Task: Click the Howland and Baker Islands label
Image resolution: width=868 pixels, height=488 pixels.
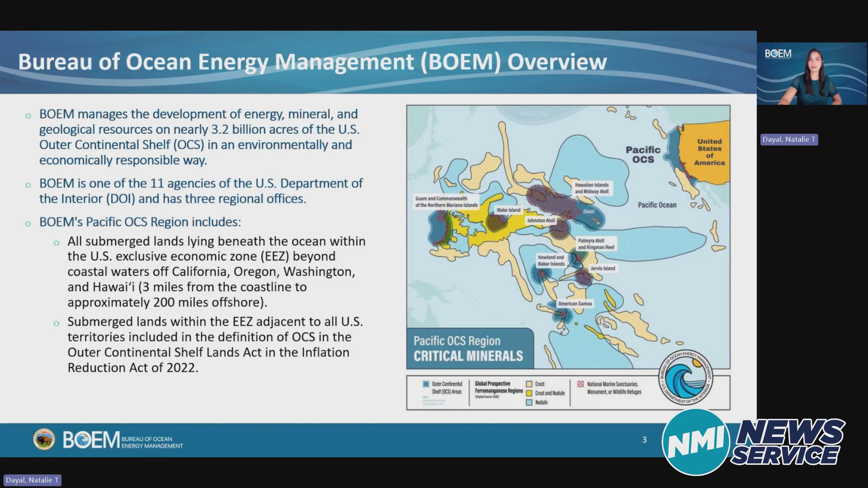Action: click(551, 261)
